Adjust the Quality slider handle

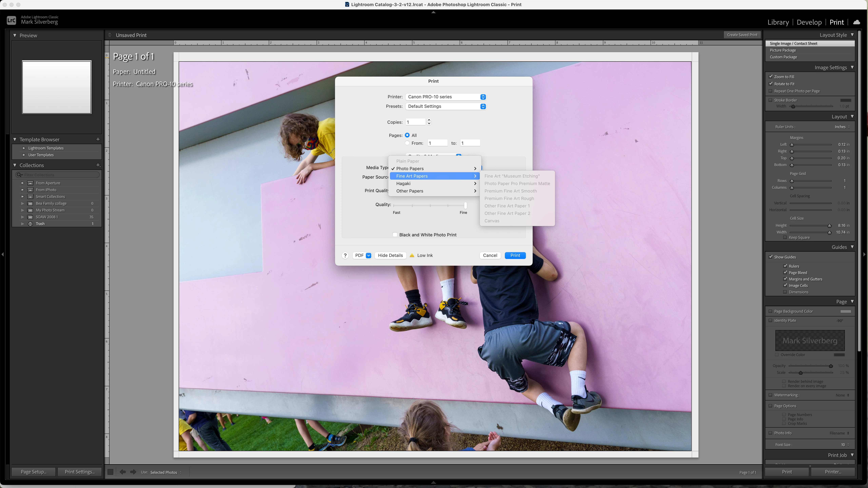(465, 205)
